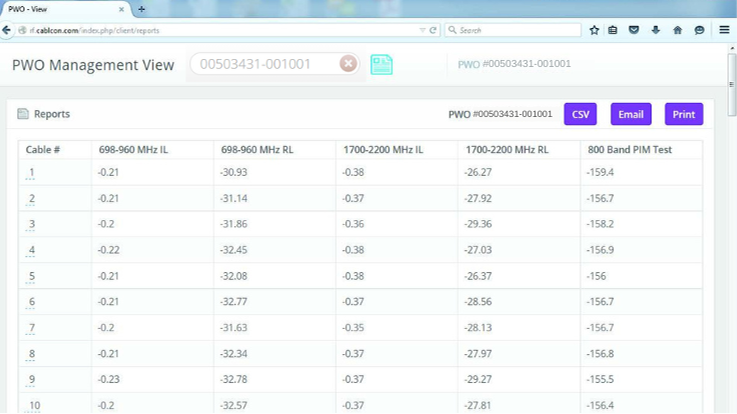Screen dimensions: 737x414
Task: Reload the page with the refresh icon
Action: (433, 30)
